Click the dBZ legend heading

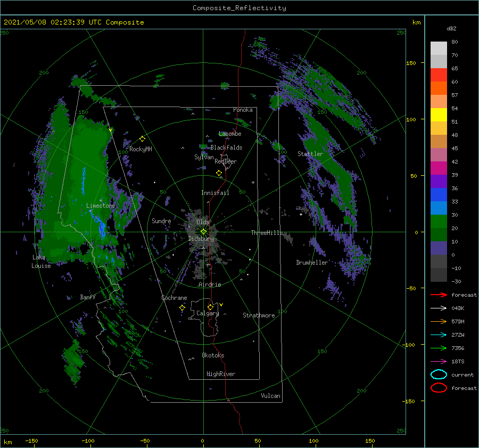coord(451,28)
